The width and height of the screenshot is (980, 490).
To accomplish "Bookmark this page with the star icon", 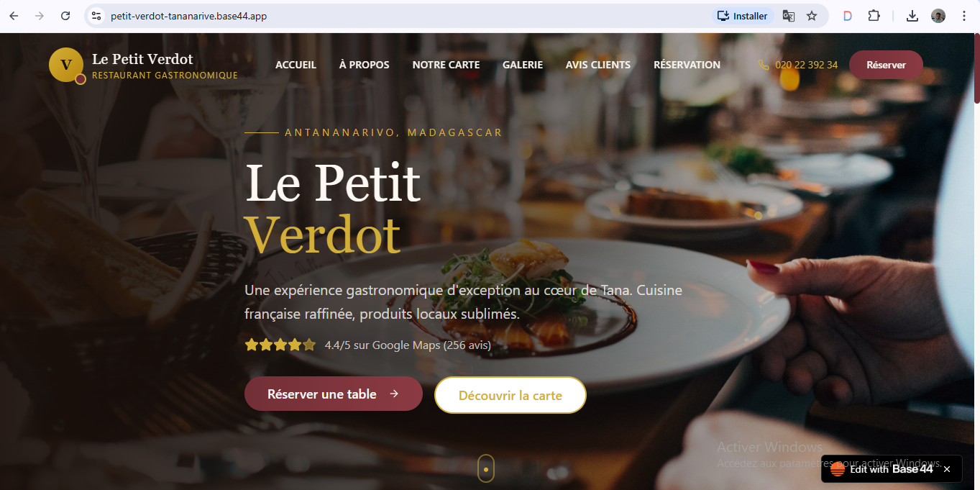I will (812, 16).
